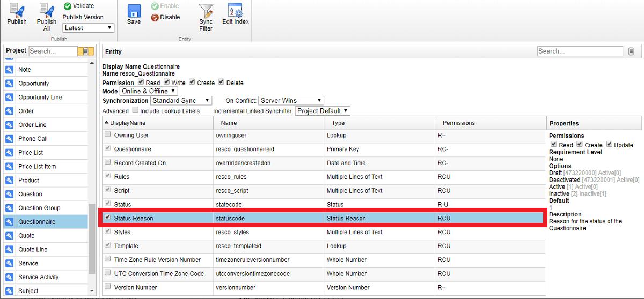Image resolution: width=644 pixels, height=299 pixels.
Task: Click the Properties panel header
Action: click(x=594, y=123)
